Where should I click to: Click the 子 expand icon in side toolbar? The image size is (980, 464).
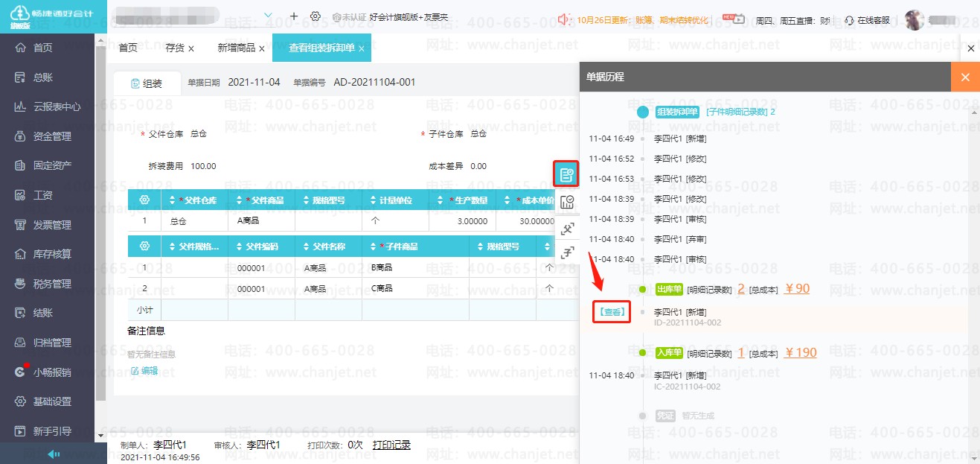point(567,252)
